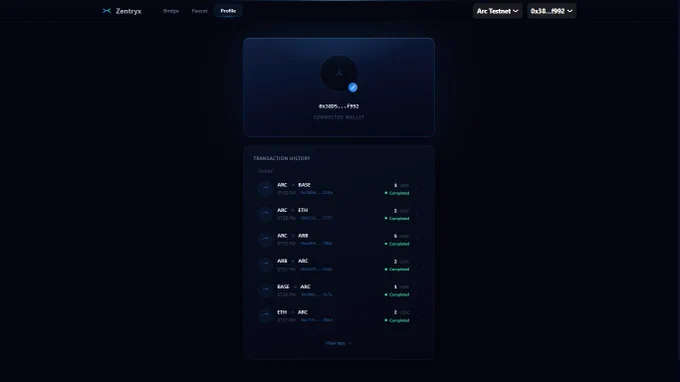Click the Completed status of BASE to ARC

coord(397,295)
